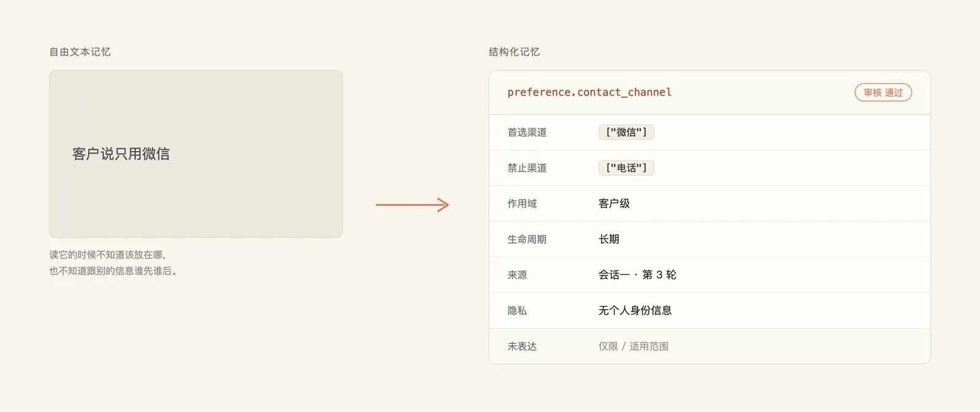The width and height of the screenshot is (980, 412).
Task: Click the 会话一 · 第 3 轮 value
Action: (x=638, y=275)
